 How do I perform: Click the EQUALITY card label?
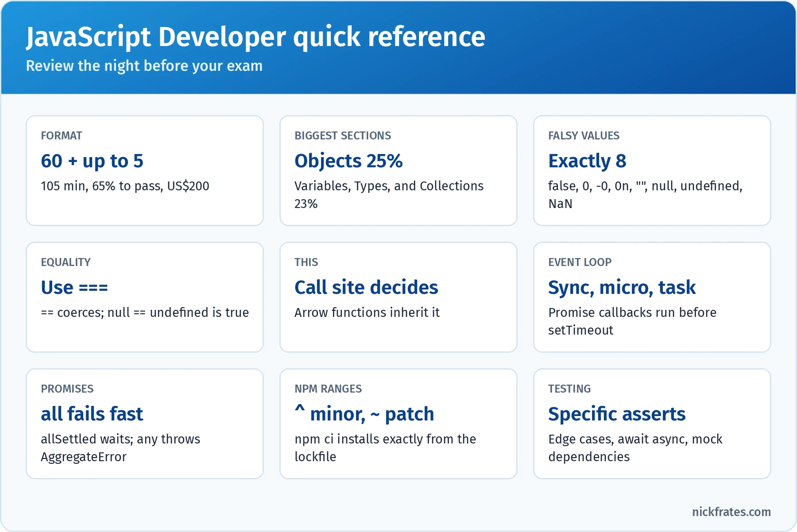coord(66,262)
